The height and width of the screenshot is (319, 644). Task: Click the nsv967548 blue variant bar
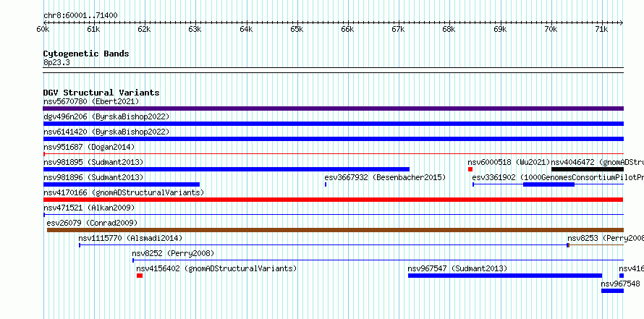[x=612, y=291]
